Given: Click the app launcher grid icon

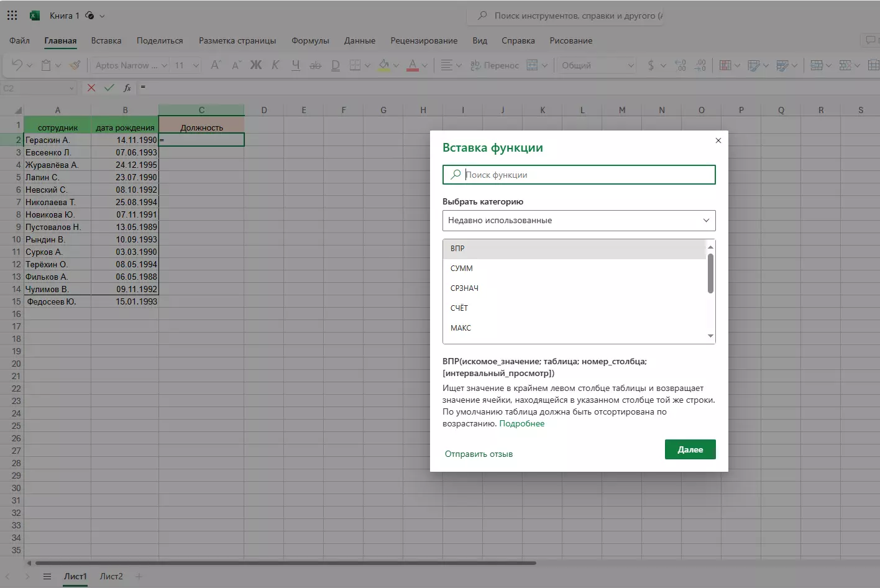Looking at the screenshot, I should [12, 16].
